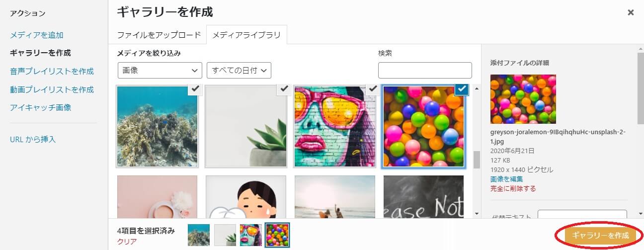Screen dimensions: 644x250
Task: Uncheck the graffiti sunglasses image checkmark
Action: [373, 89]
